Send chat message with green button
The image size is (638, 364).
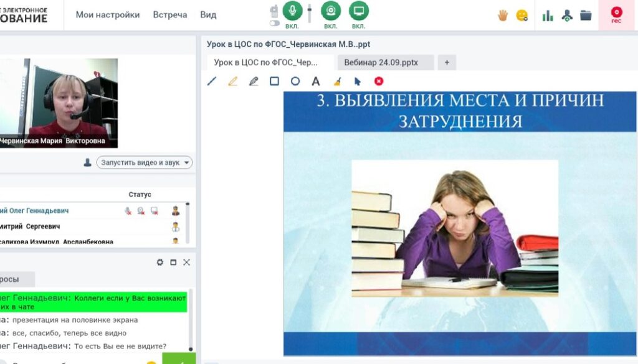pos(179,359)
